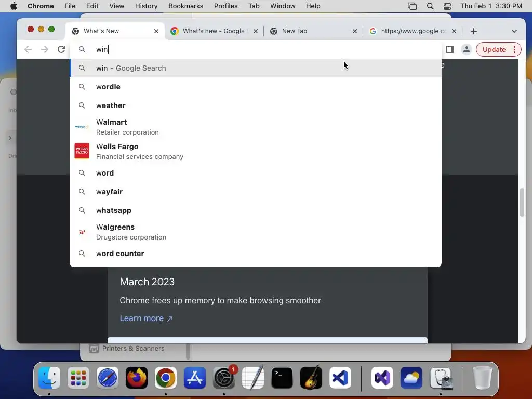The width and height of the screenshot is (532, 399).
Task: Select win - Google Search suggestion
Action: [x=256, y=68]
